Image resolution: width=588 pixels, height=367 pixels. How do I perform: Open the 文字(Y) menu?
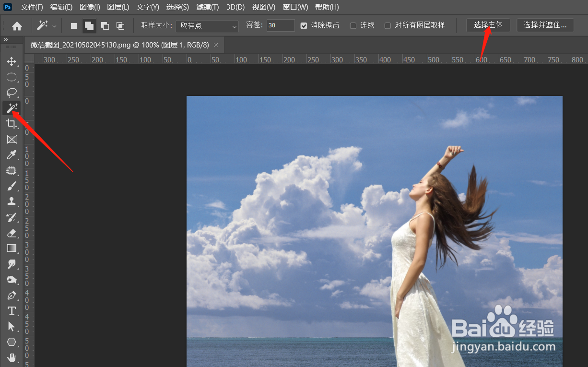pos(148,7)
